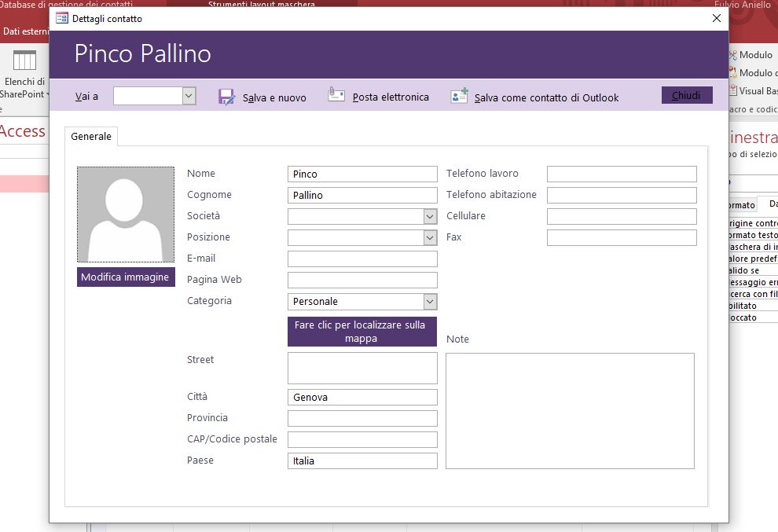Click the Note label
Image resolution: width=778 pixels, height=532 pixels.
tap(457, 339)
